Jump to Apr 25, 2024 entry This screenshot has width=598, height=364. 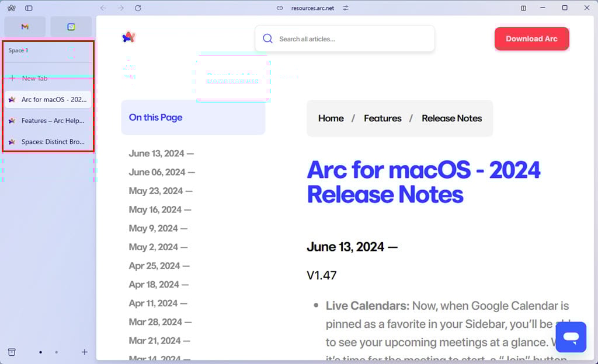[x=159, y=265]
